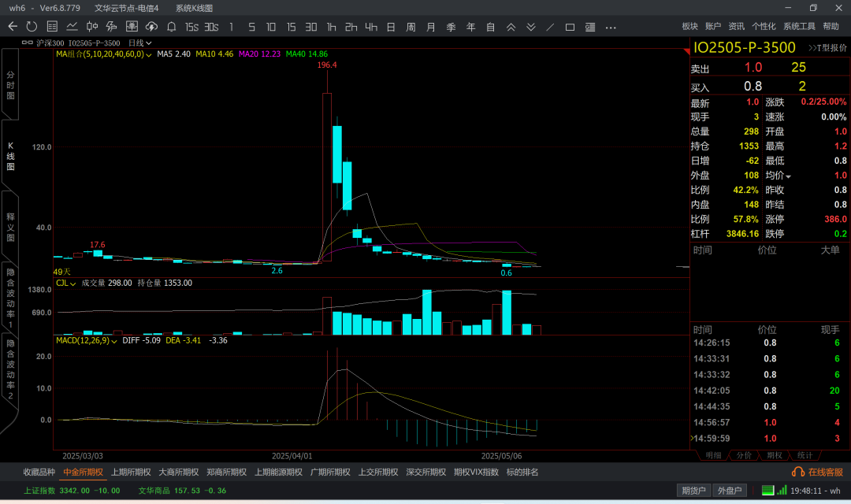This screenshot has height=504, width=851.
Task: Open the more options ellipsis icon
Action: point(611,27)
